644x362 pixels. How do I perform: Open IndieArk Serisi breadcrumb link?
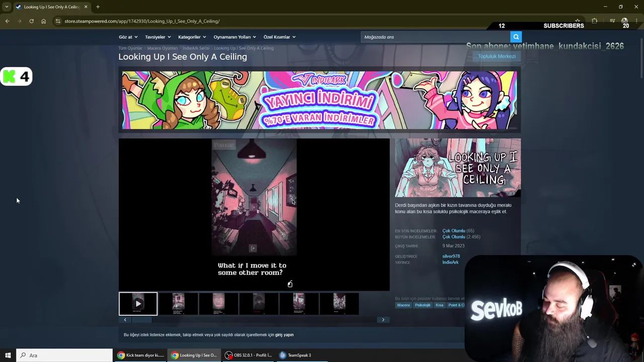(196, 48)
